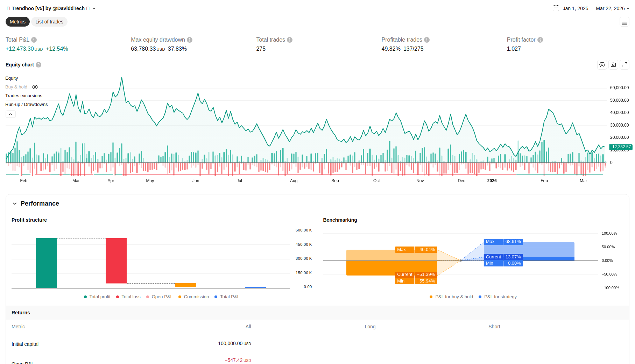This screenshot has height=364, width=635.
Task: Switch to List of trades tab
Action: pyautogui.click(x=49, y=22)
